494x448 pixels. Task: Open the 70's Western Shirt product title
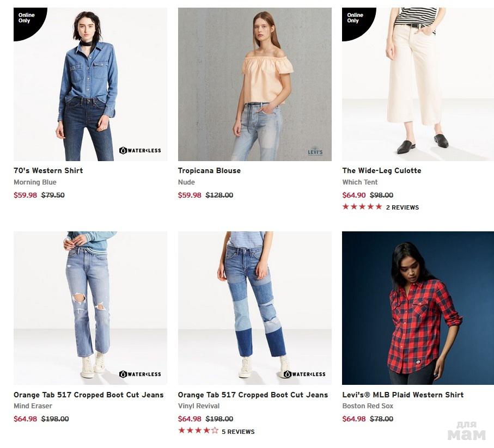[x=48, y=170]
